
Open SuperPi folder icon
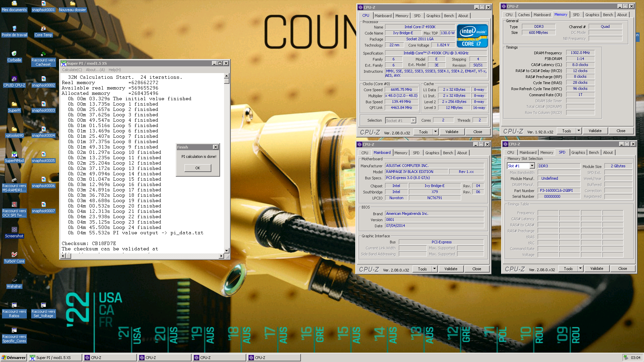pos(14,107)
